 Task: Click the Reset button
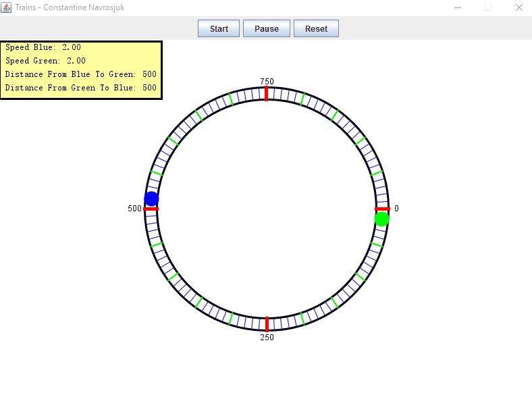[x=316, y=28]
